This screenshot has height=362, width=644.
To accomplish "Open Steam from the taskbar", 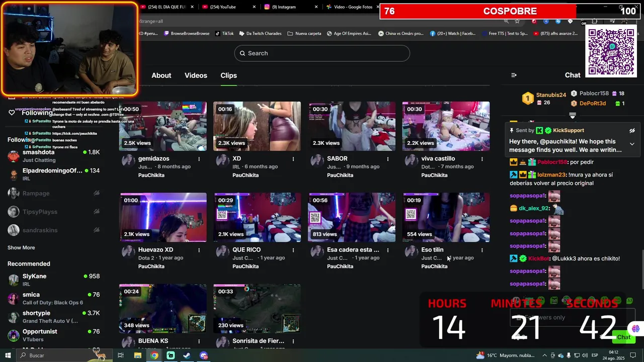I will (x=187, y=355).
